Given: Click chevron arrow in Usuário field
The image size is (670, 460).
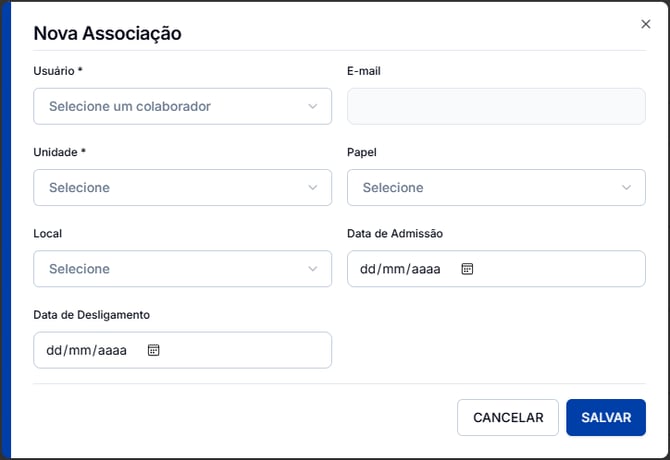Looking at the screenshot, I should pyautogui.click(x=313, y=106).
